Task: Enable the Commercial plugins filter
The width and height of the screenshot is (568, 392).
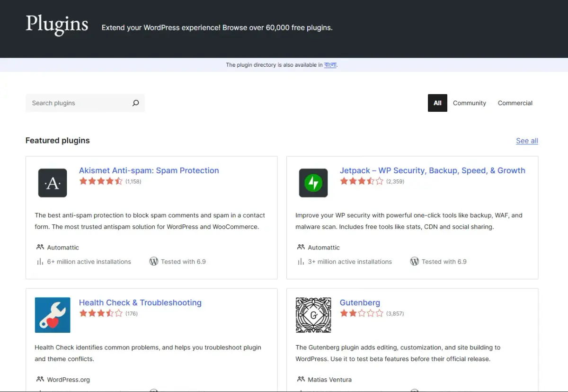Action: (x=515, y=103)
